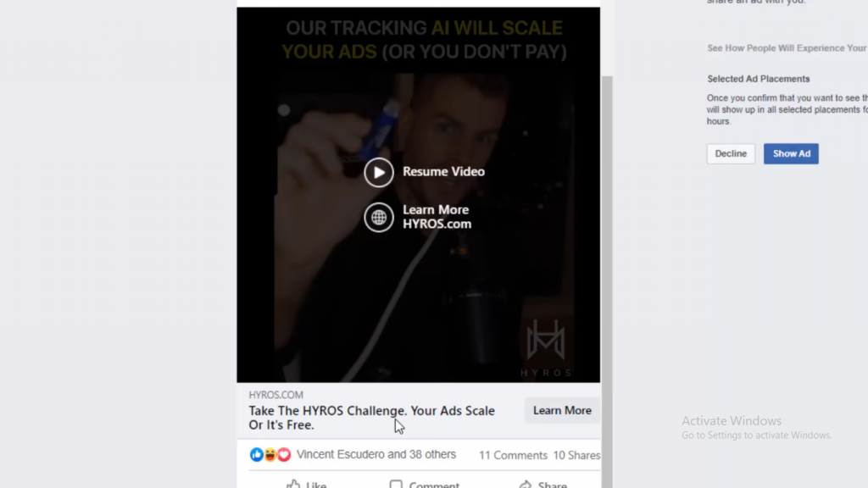Open the 10 Shares link
The height and width of the screenshot is (488, 868).
(576, 455)
